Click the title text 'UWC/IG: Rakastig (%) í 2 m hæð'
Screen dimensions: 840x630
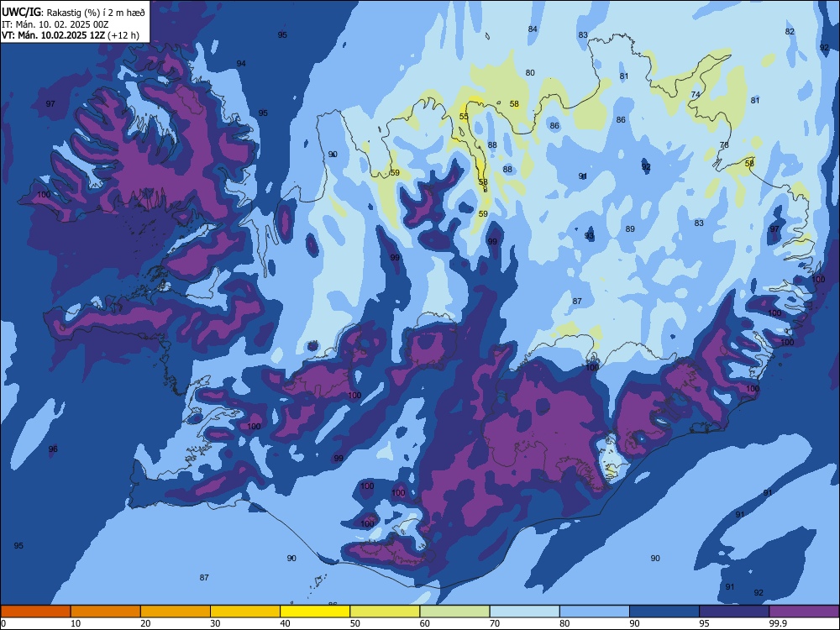pyautogui.click(x=73, y=12)
